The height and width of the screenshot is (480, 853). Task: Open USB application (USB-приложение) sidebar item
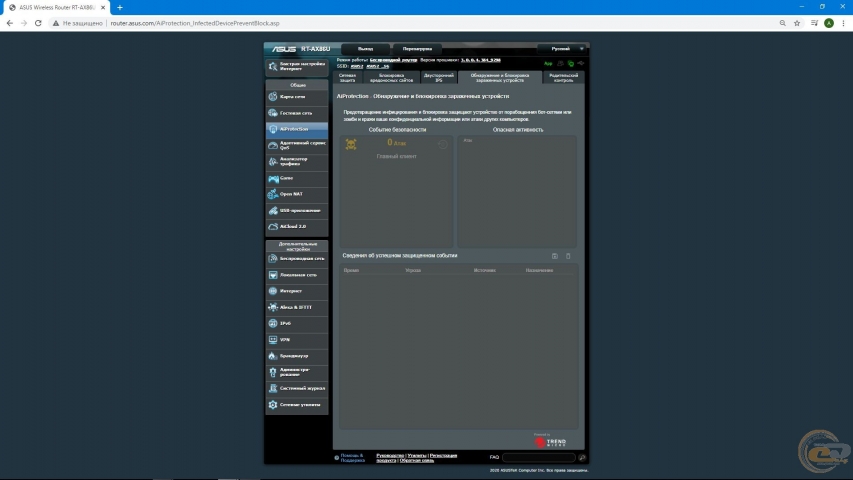tap(296, 211)
